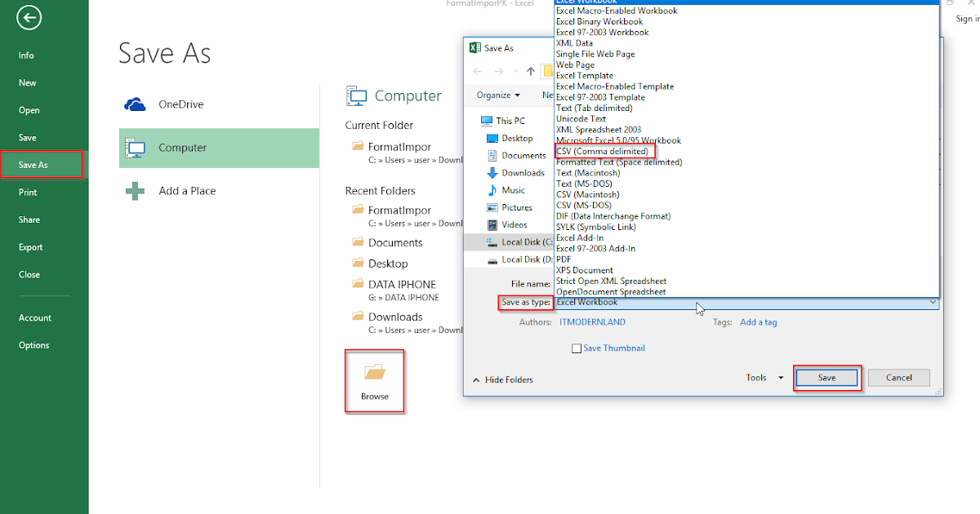Screen dimensions: 980x514
Task: Click the back arrow in Save As dialog
Action: [478, 71]
